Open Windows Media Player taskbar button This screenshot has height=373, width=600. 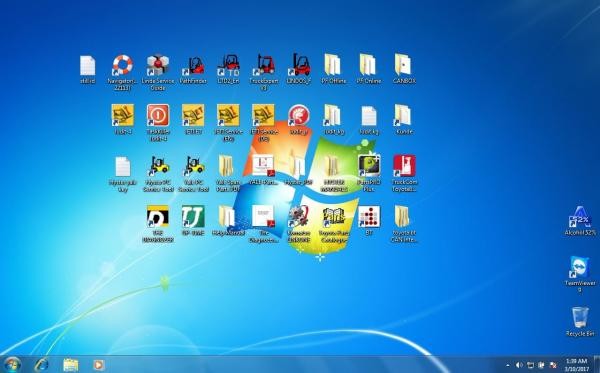99,365
